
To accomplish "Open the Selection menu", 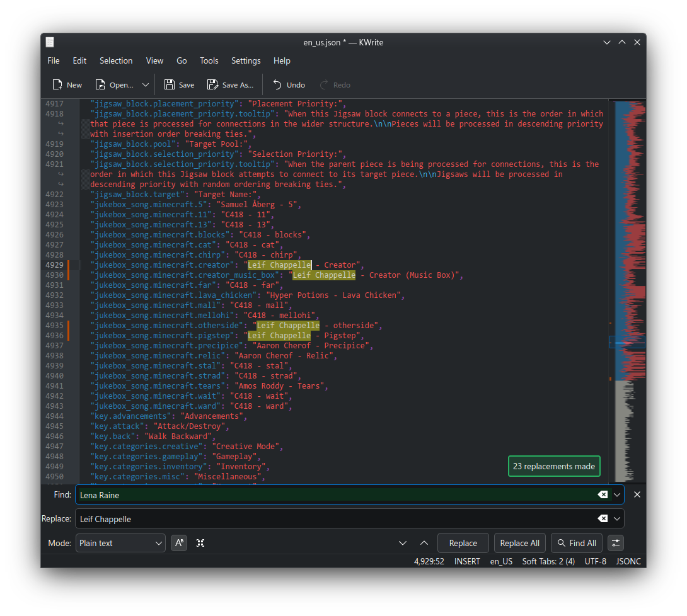I will point(116,60).
